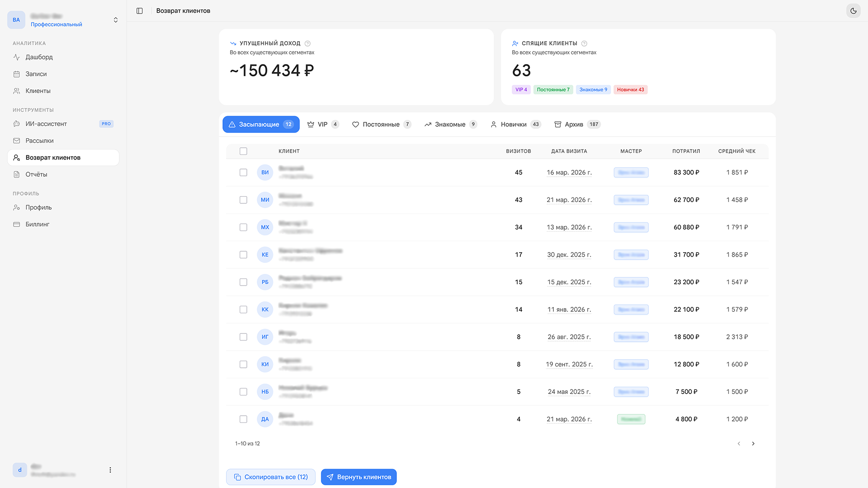Check the МХ client row checkbox
The width and height of the screenshot is (868, 488).
coord(243,227)
